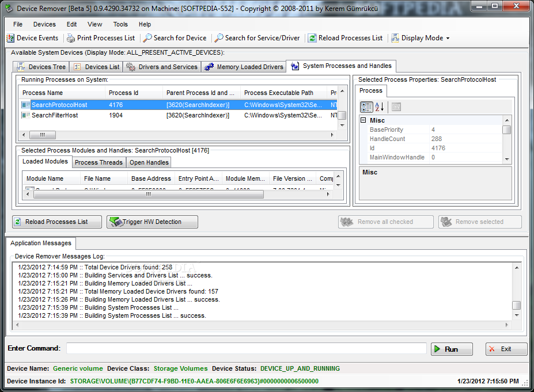Click the toolbar Reload Processes List icon
534x392 pixels.
tap(312, 38)
